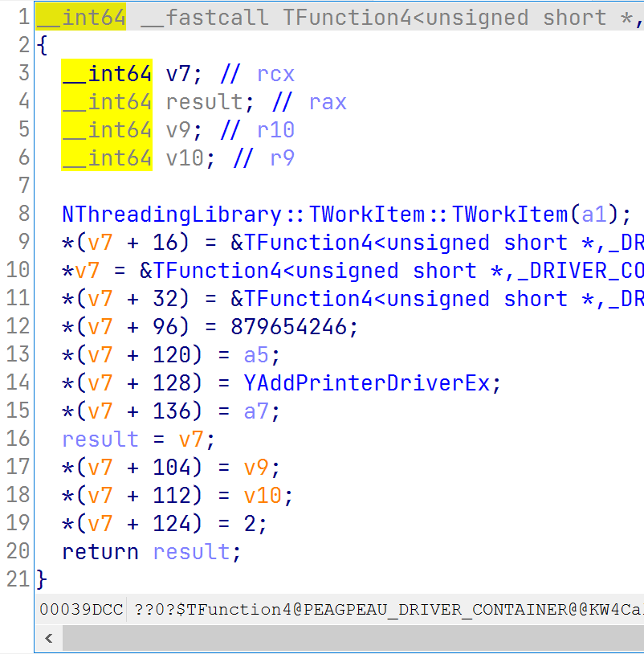Click the horizontal scrollbar left arrow
The height and width of the screenshot is (654, 644).
(49, 638)
